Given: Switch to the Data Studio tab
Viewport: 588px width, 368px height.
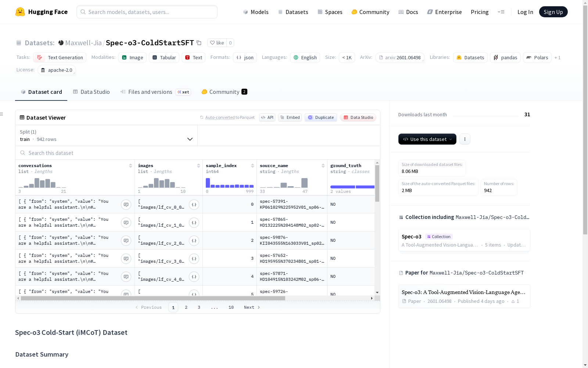Looking at the screenshot, I should (91, 92).
